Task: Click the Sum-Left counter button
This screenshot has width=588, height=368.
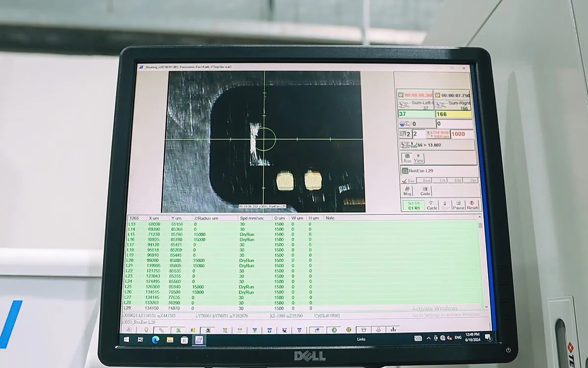Action: [x=416, y=104]
